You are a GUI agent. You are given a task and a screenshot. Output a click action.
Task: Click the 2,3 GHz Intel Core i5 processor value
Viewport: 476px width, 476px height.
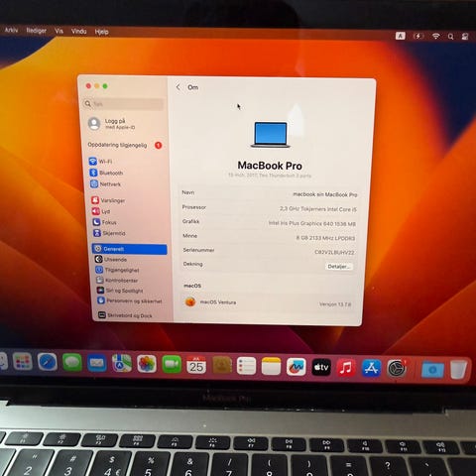pyautogui.click(x=318, y=209)
